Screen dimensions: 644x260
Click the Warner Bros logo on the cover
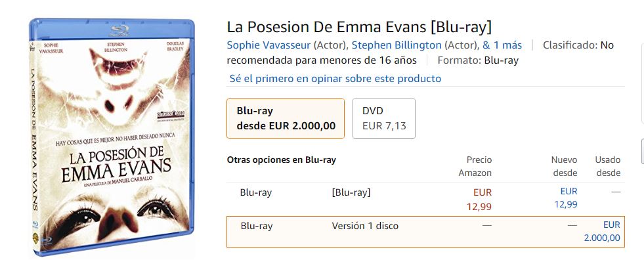point(35,235)
